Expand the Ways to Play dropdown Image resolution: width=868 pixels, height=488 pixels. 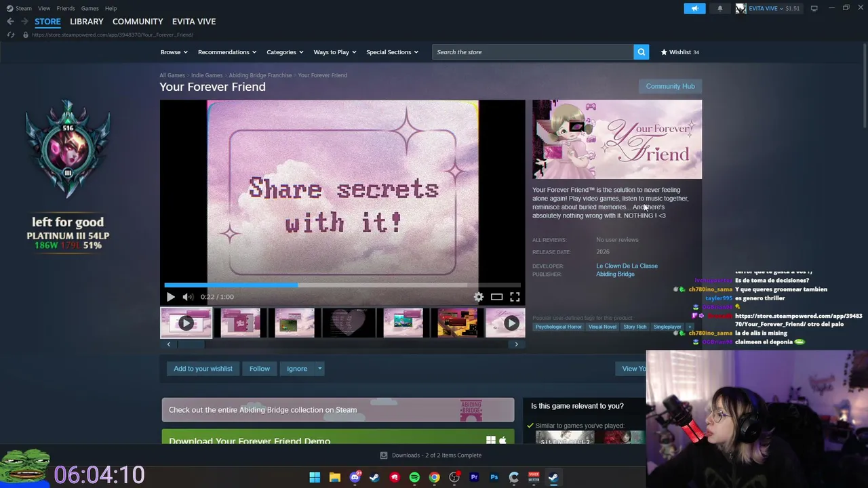[335, 52]
